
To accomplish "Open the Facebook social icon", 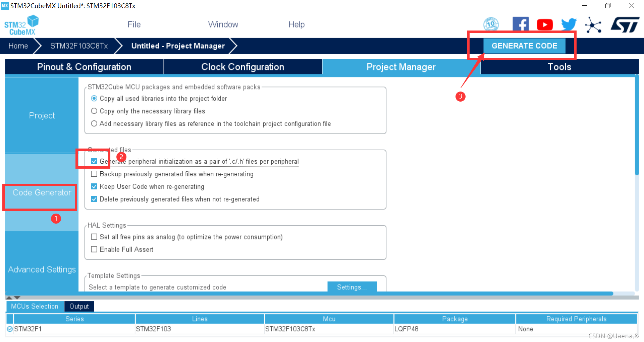I will pyautogui.click(x=521, y=24).
